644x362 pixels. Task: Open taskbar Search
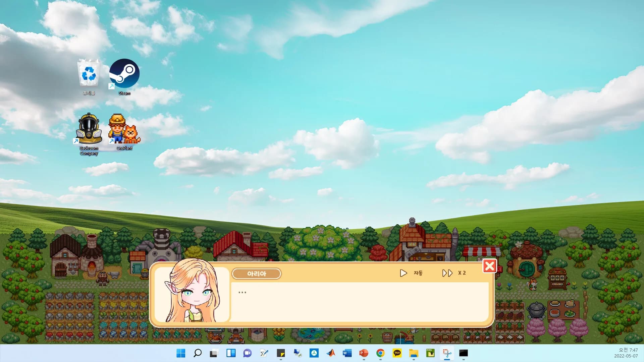[198, 353]
